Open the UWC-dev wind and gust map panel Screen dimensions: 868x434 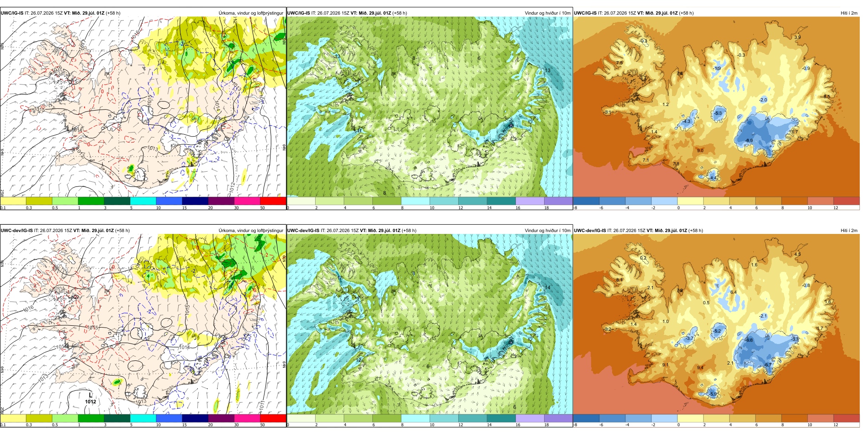[429, 324]
